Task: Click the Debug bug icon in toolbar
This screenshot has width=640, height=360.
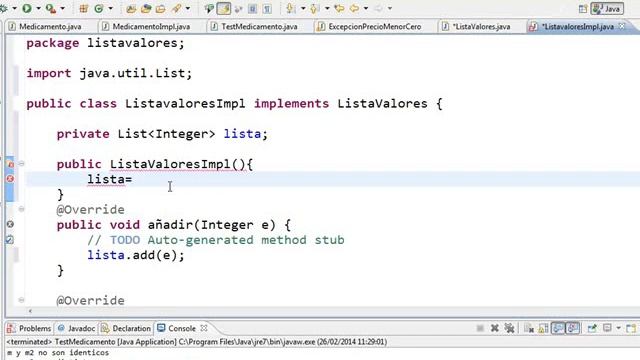Action: [x=3, y=8]
